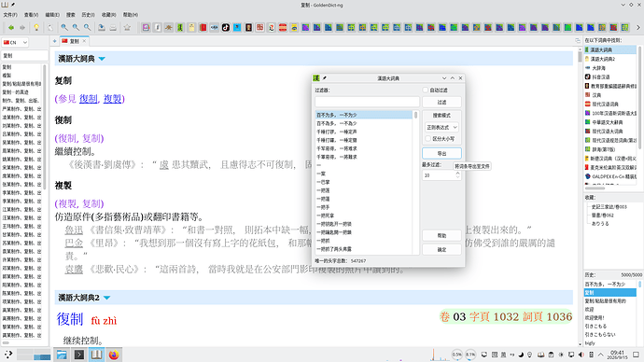Screen dimensions: 644x362
Task: Select 大辞海 in the dictionaries list
Action: [x=598, y=68]
